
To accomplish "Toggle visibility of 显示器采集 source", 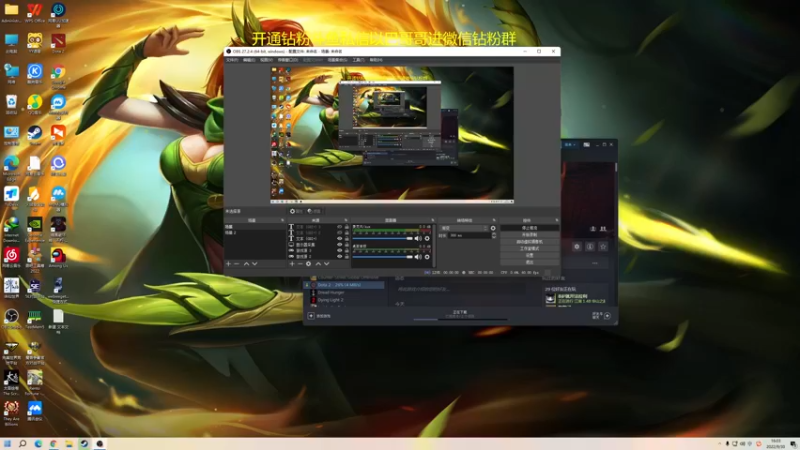I will point(339,244).
